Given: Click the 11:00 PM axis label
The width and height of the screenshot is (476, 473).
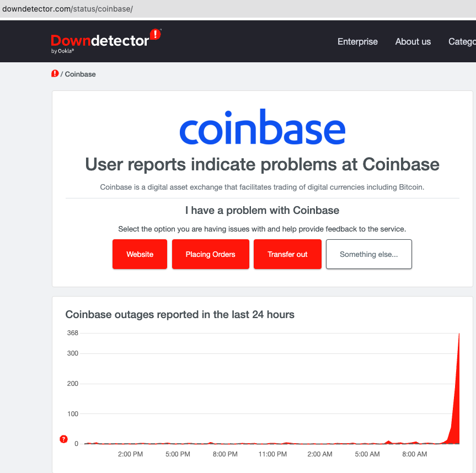Looking at the screenshot, I should (272, 454).
